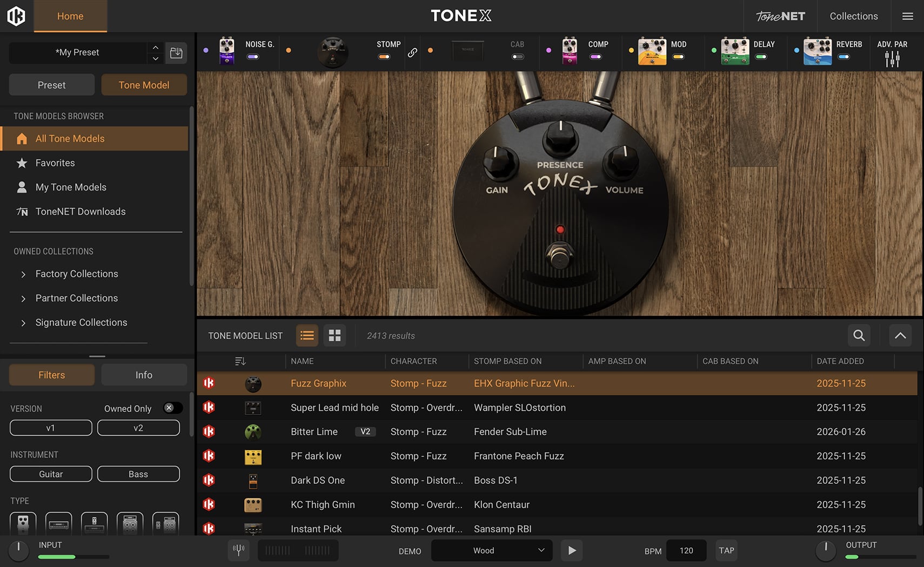Select the Bass instrument filter
The image size is (924, 567).
click(138, 474)
